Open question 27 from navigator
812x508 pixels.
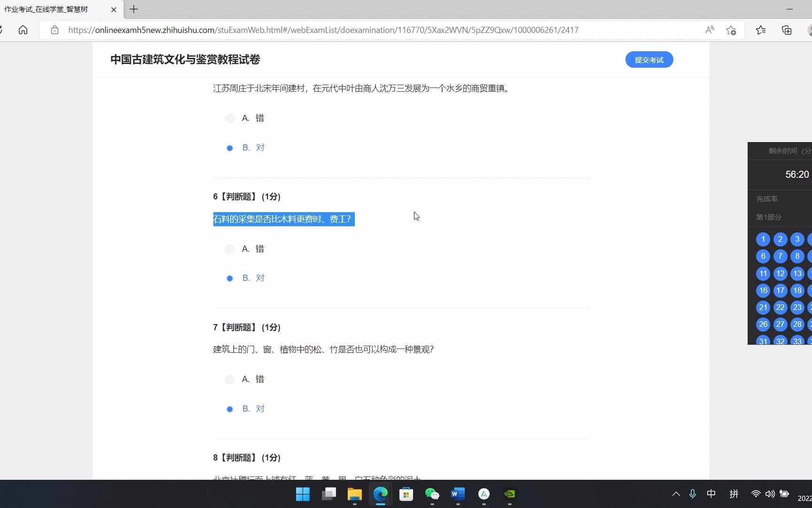click(x=780, y=324)
